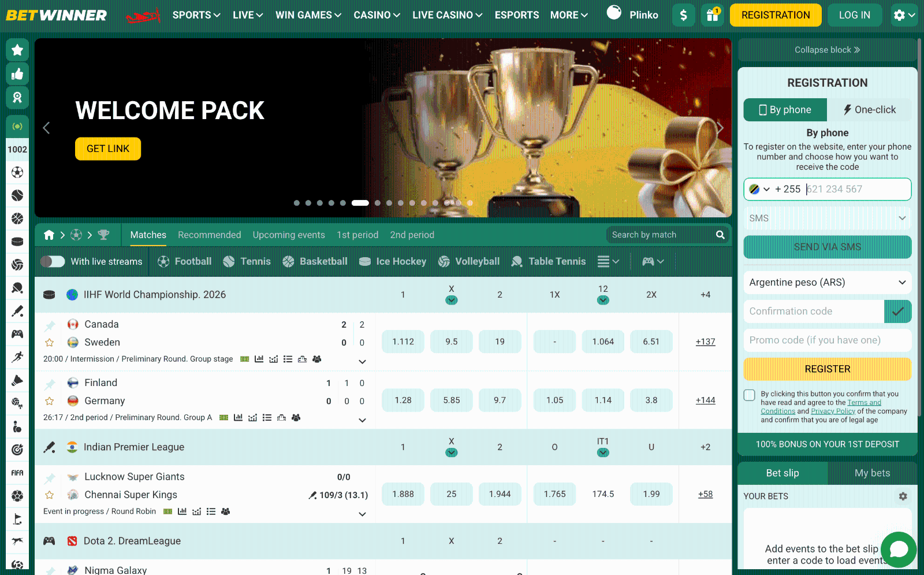Image resolution: width=924 pixels, height=575 pixels.
Task: Open the dollar payments icon in header
Action: click(x=684, y=15)
